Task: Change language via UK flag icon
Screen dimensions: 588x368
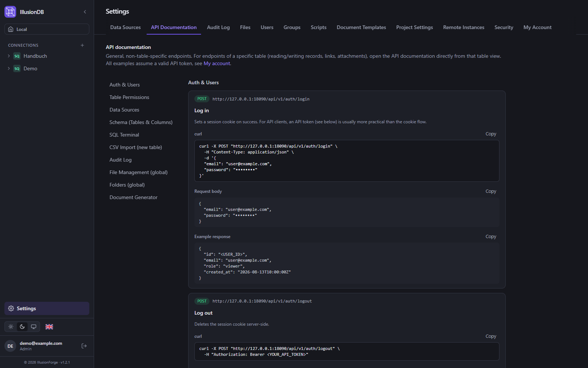Action: 49,327
